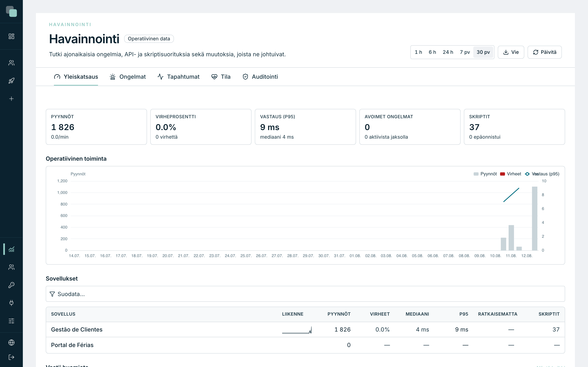Screen dimensions: 588x367
Task: Open the observability chart icon in sidebar
Action: click(x=11, y=249)
